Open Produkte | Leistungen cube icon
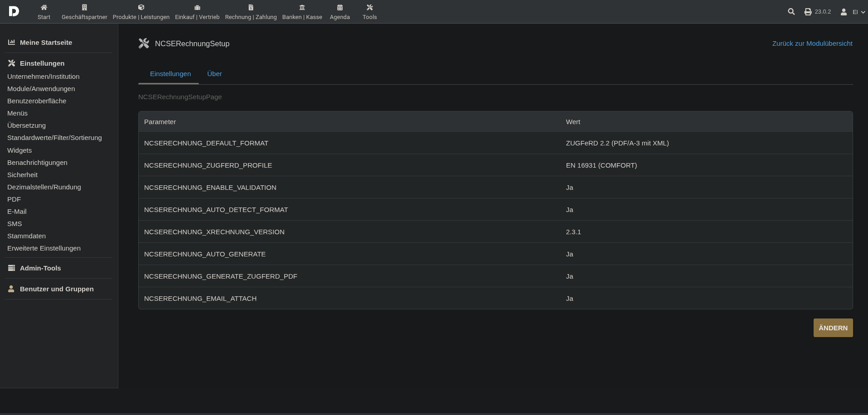868x415 pixels. point(141,8)
